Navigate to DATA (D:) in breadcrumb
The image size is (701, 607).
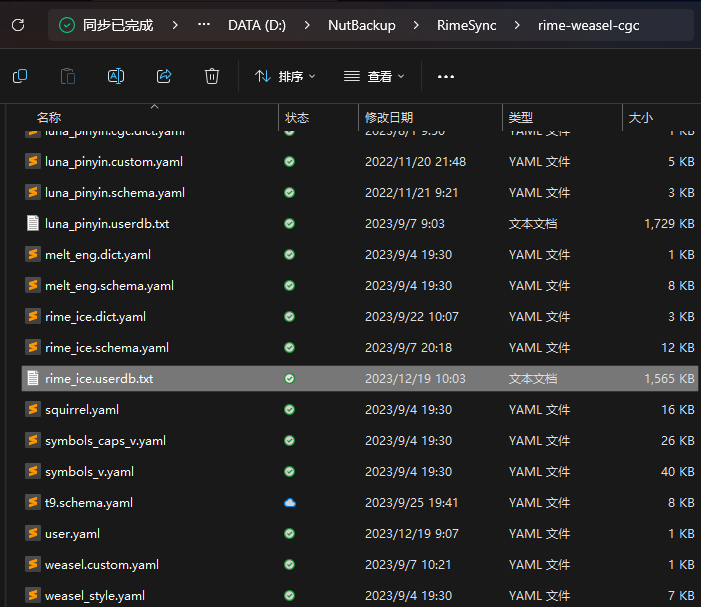point(257,25)
